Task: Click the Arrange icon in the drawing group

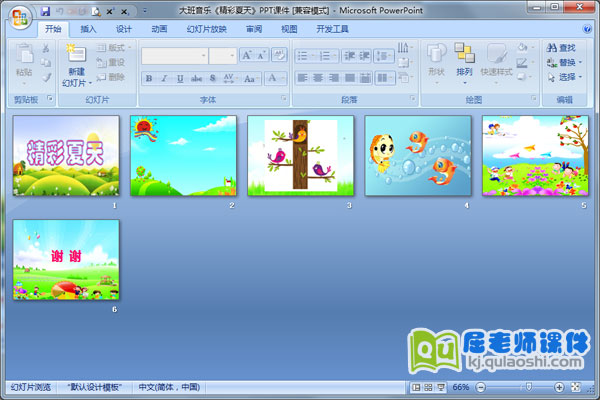Action: coord(464,59)
